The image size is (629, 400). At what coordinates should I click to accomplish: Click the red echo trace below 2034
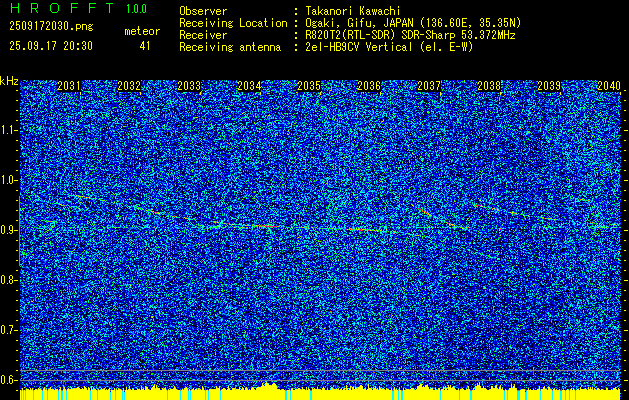click(264, 227)
